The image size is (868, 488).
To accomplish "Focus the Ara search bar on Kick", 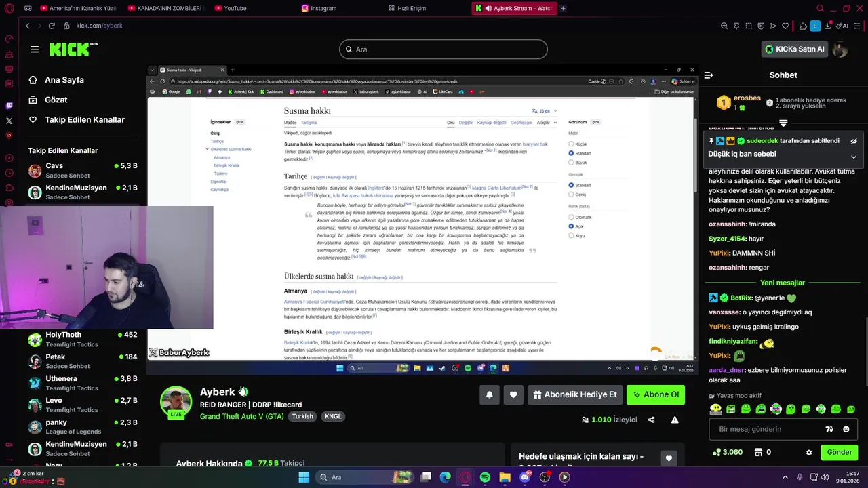I will pos(443,49).
